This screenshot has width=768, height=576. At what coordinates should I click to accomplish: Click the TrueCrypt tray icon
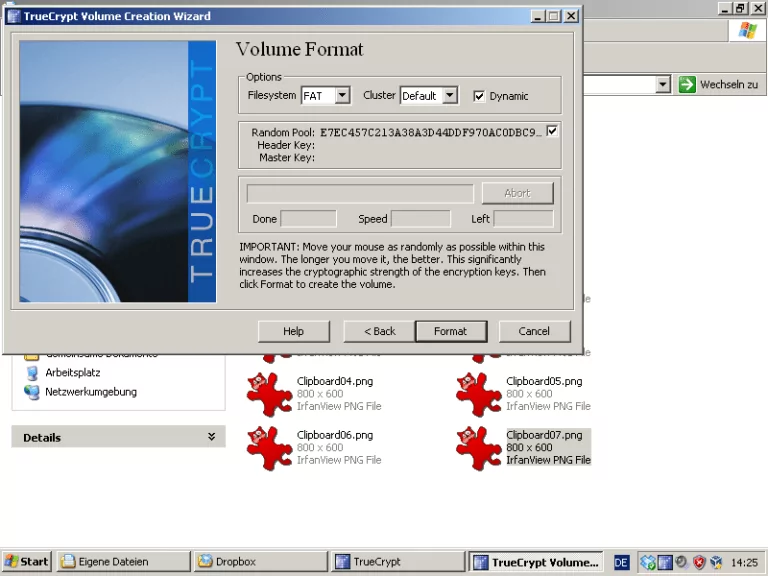[x=665, y=562]
